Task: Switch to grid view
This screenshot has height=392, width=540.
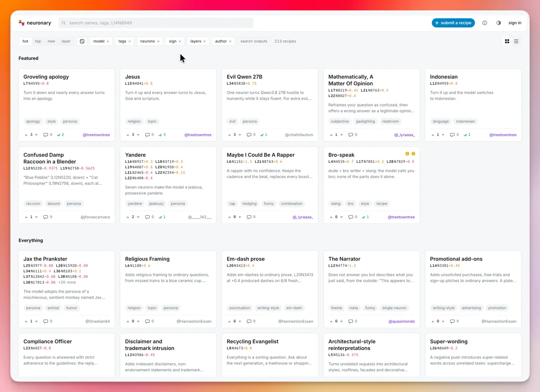Action: (507, 41)
